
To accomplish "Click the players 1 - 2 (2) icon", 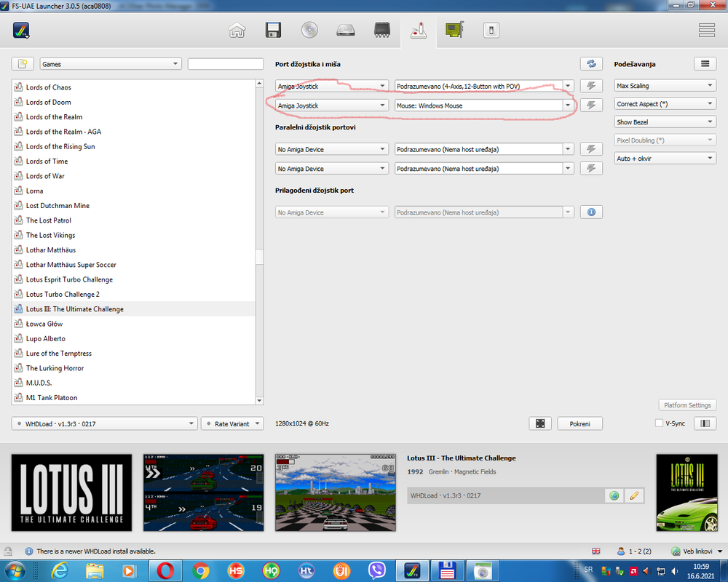I will (x=621, y=551).
